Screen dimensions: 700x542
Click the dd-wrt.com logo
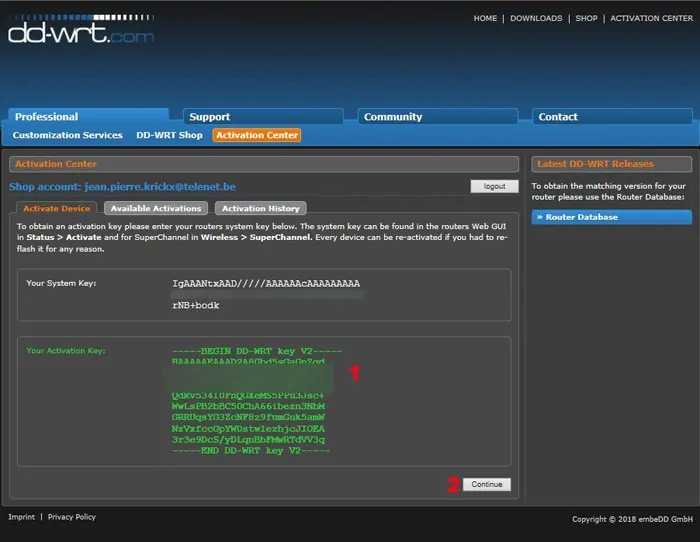point(81,29)
